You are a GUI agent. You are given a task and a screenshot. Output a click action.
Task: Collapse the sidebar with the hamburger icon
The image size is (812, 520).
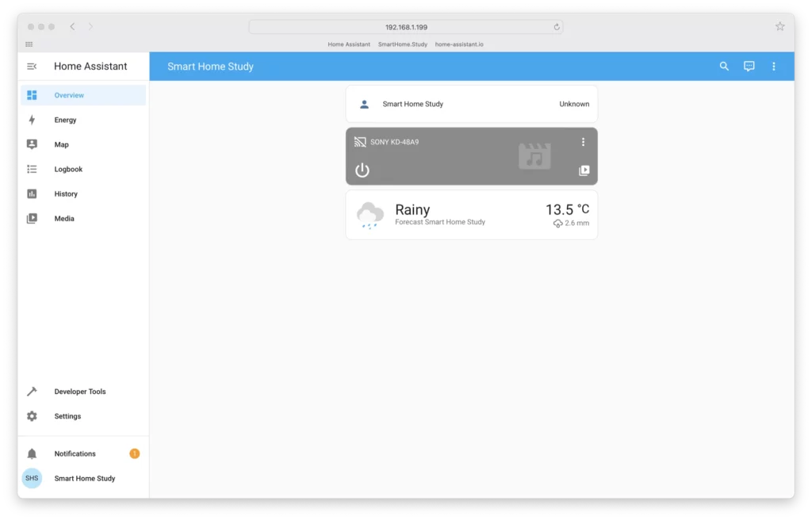tap(32, 67)
